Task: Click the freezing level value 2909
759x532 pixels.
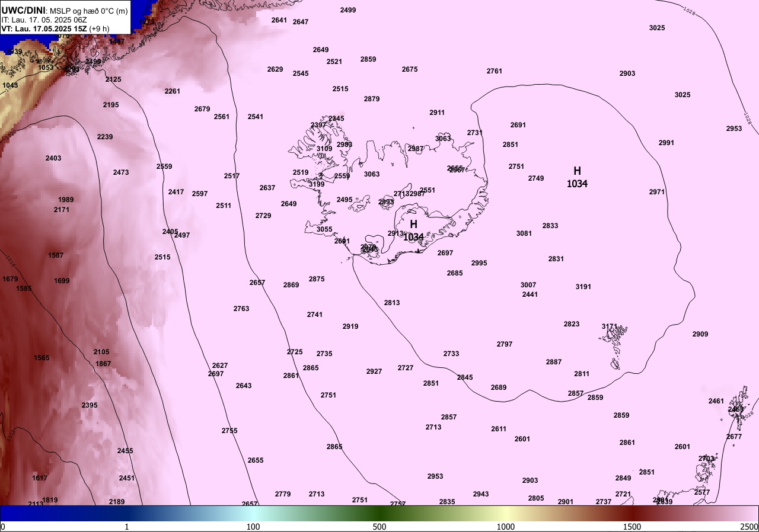Action: [x=700, y=334]
